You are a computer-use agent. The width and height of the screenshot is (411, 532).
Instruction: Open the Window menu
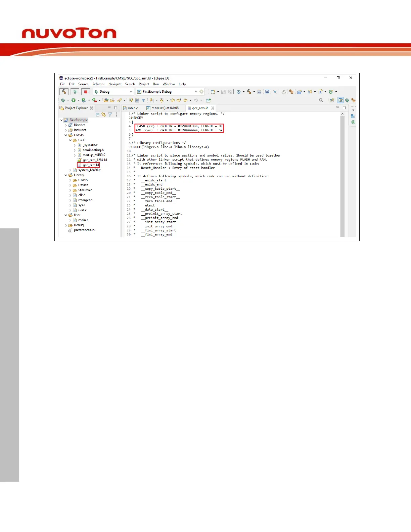click(x=169, y=84)
